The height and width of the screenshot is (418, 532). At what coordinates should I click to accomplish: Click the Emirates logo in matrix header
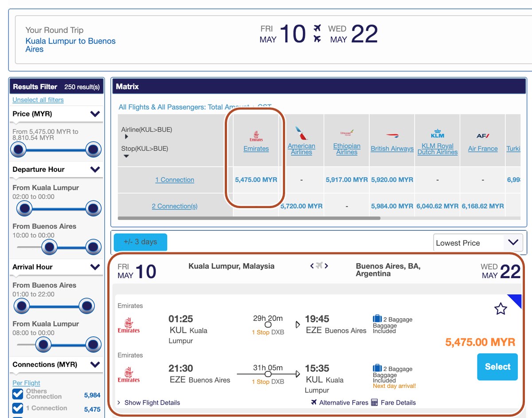[x=256, y=136]
